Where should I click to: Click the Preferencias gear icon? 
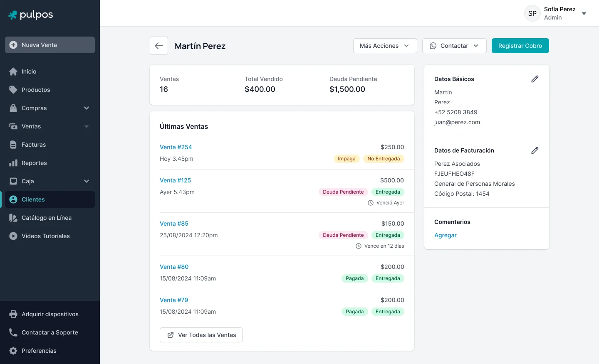pos(13,351)
